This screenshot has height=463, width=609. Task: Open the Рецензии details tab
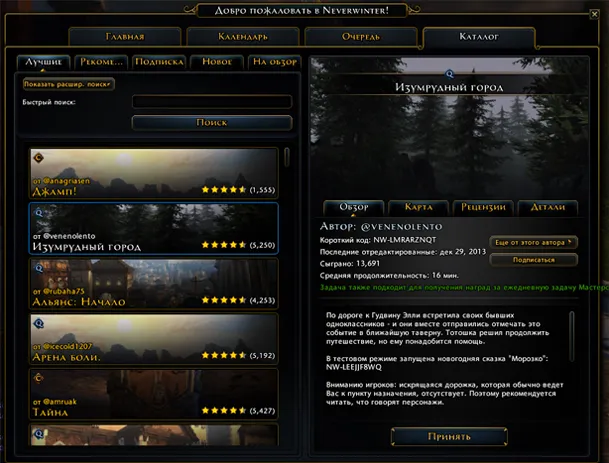[483, 207]
